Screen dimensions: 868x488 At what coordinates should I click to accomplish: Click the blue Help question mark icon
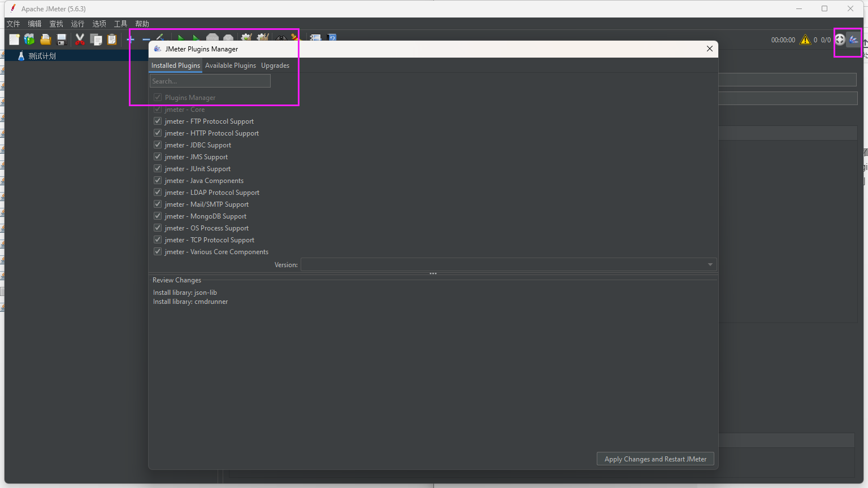pyautogui.click(x=332, y=38)
